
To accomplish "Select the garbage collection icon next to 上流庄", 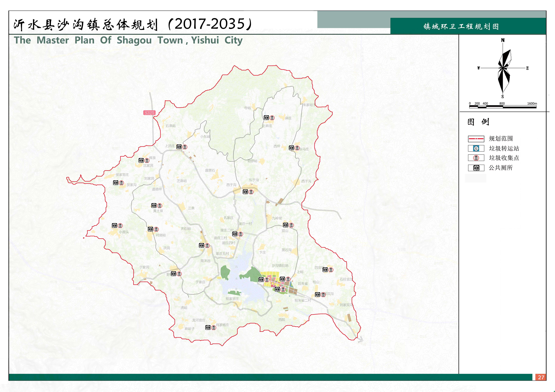I will pyautogui.click(x=185, y=147).
